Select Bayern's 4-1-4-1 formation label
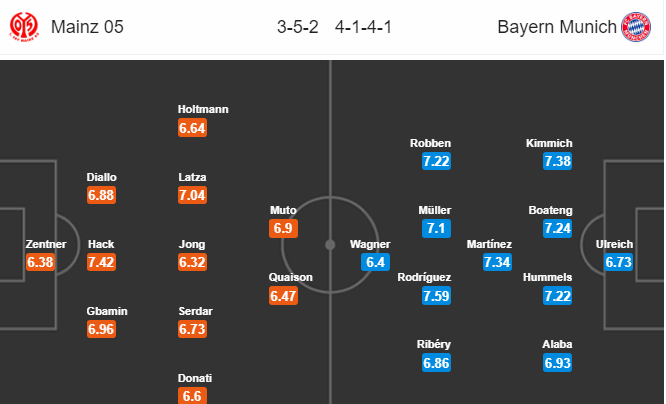 [x=363, y=27]
